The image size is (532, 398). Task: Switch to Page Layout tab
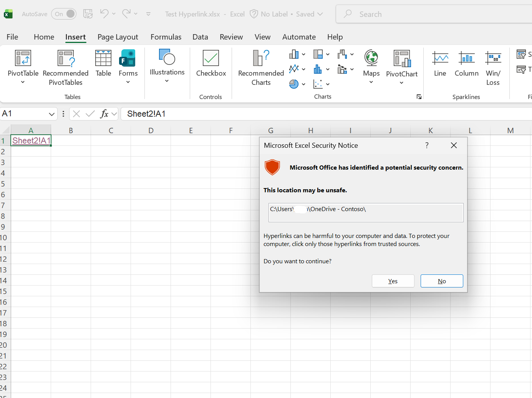pyautogui.click(x=118, y=37)
